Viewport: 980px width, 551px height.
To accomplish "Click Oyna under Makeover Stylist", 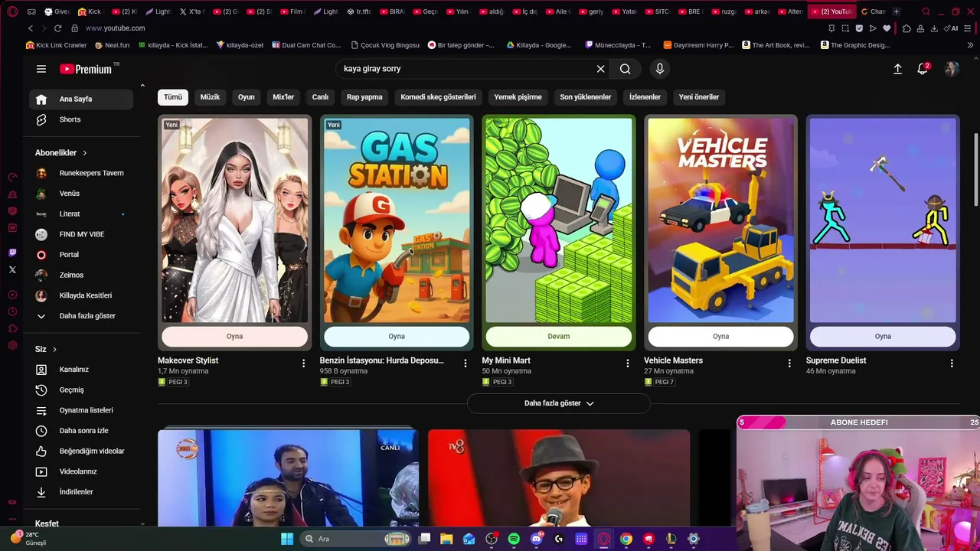I will pyautogui.click(x=234, y=337).
